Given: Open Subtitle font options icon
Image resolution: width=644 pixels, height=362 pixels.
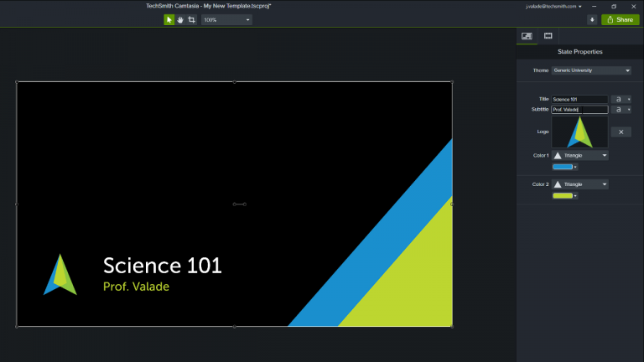Looking at the screenshot, I should [x=618, y=110].
